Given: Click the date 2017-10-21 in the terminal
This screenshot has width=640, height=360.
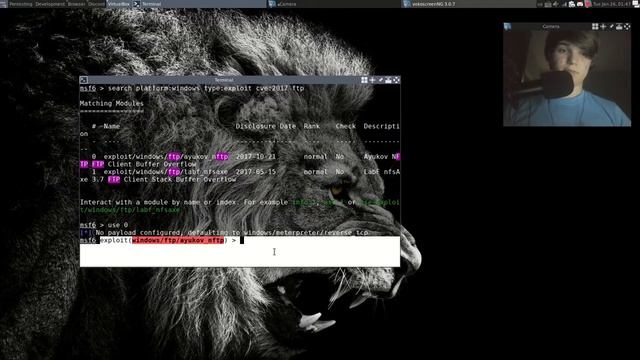Looking at the screenshot, I should [256, 157].
